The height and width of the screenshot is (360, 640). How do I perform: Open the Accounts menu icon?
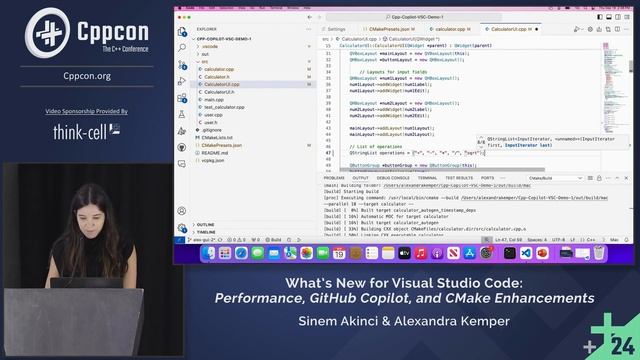coord(182,211)
